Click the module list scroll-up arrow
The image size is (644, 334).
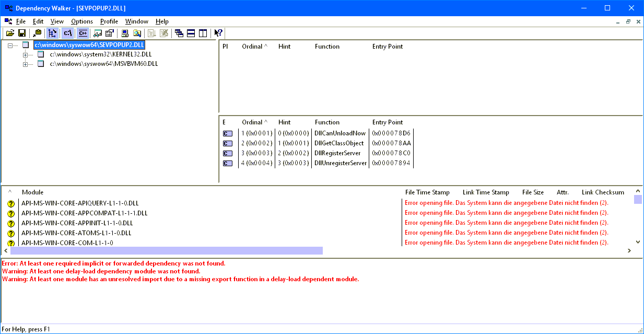click(x=638, y=191)
